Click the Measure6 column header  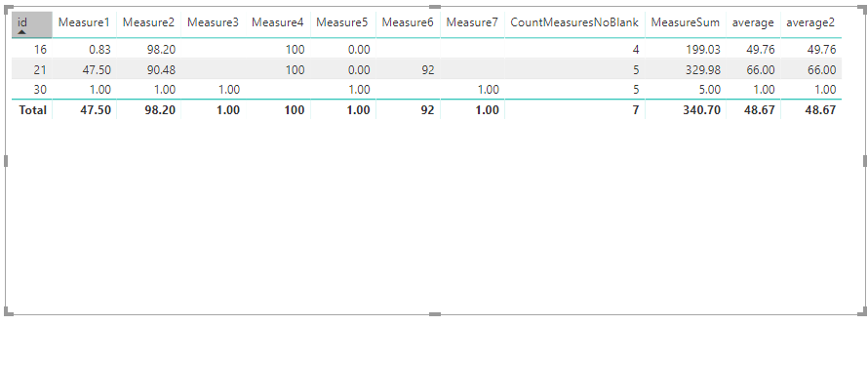pyautogui.click(x=408, y=22)
